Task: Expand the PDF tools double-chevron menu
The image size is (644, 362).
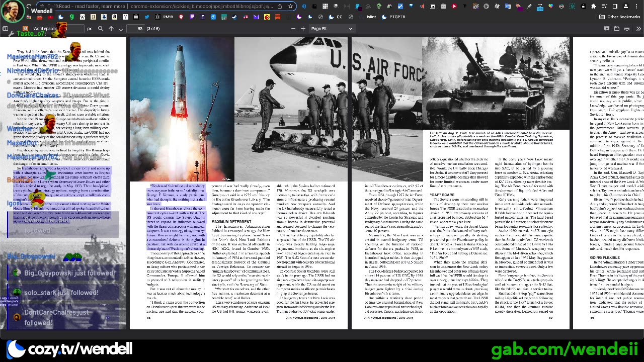Action: click(638, 29)
